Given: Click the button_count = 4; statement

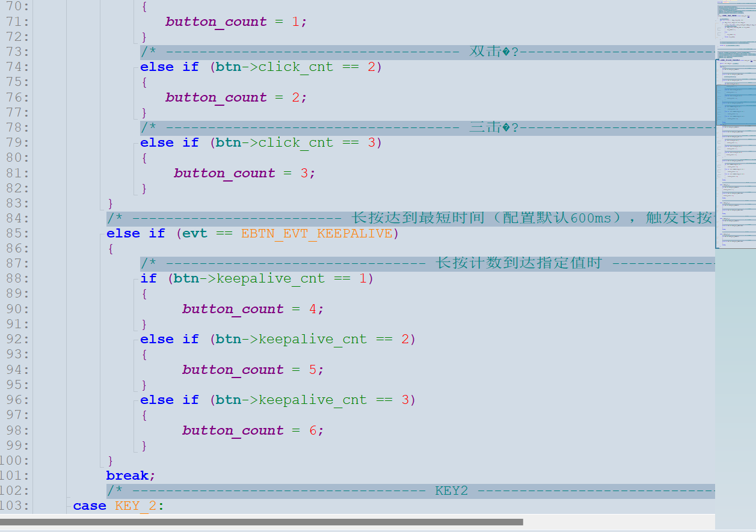Looking at the screenshot, I should tap(253, 309).
